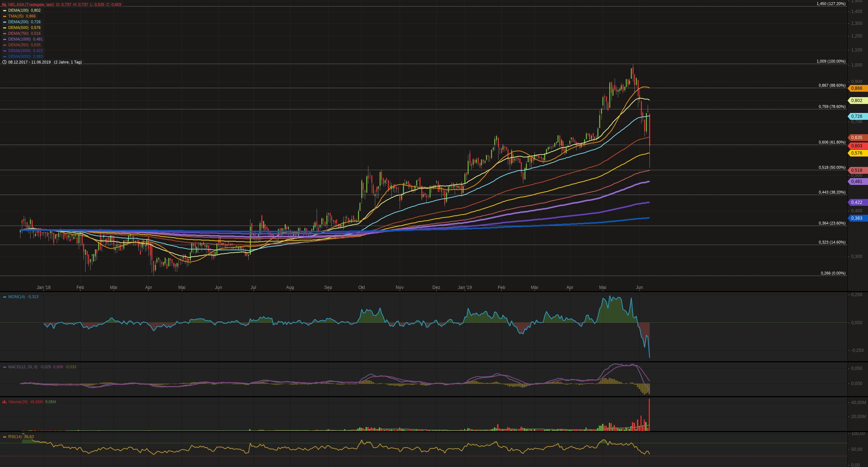Click the DEMA(100) color marker
The image size is (868, 467).
pos(5,10)
